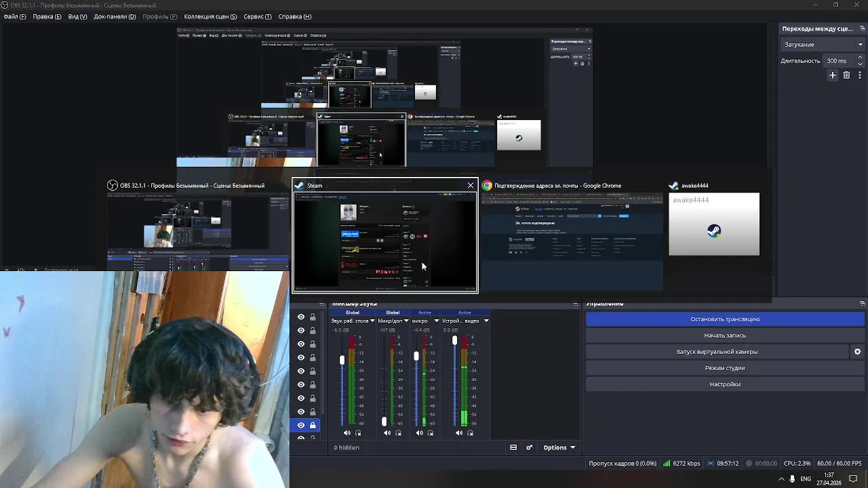Open the Вид menu
Screen dimensions: 868x488
[x=77, y=16]
